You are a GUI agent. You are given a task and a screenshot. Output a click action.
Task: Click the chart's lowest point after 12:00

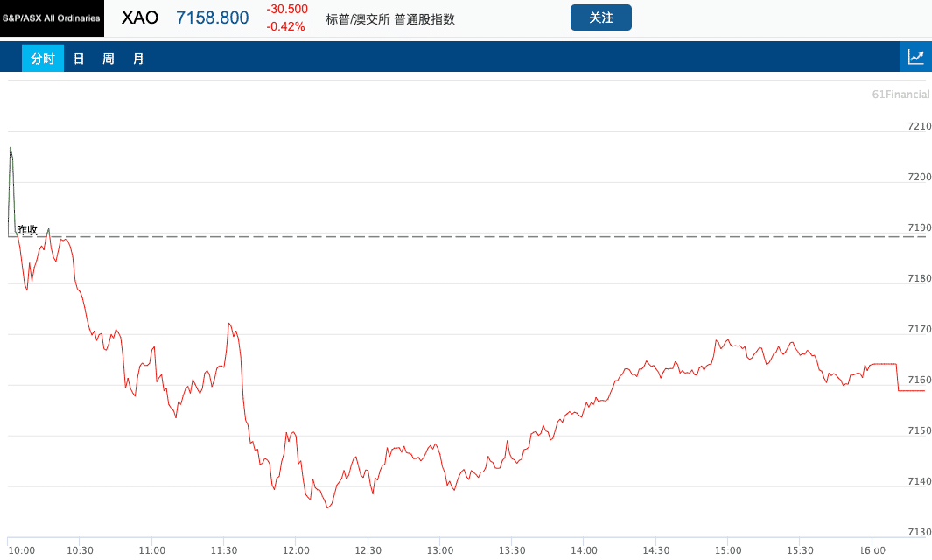click(x=328, y=507)
